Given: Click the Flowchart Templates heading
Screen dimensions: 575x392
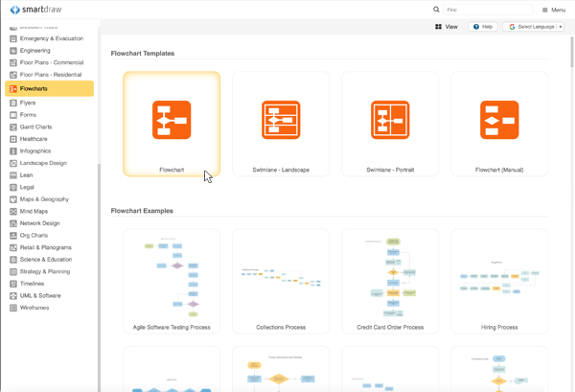Looking at the screenshot, I should coord(143,54).
